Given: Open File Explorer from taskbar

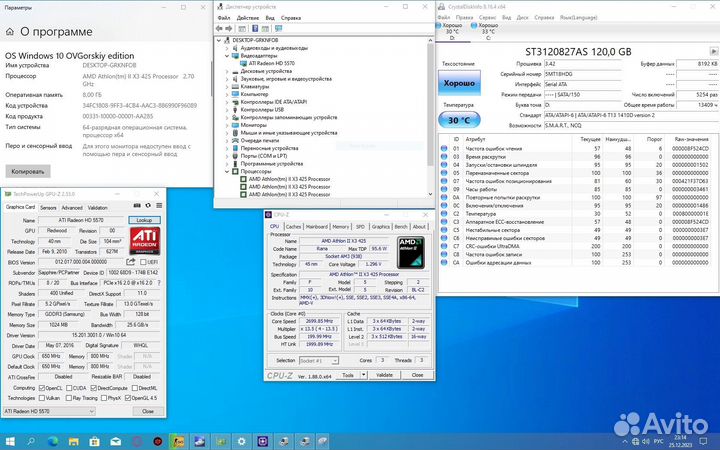Looking at the screenshot, I should [x=73, y=442].
